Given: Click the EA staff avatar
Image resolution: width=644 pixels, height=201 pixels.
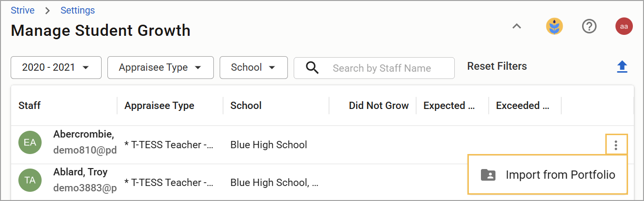Looking at the screenshot, I should (30, 142).
